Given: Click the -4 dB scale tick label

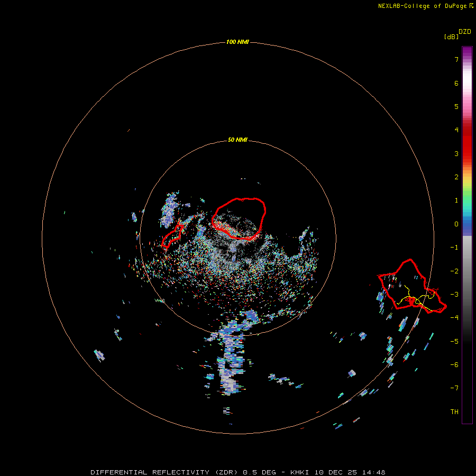Looking at the screenshot, I should tap(454, 317).
